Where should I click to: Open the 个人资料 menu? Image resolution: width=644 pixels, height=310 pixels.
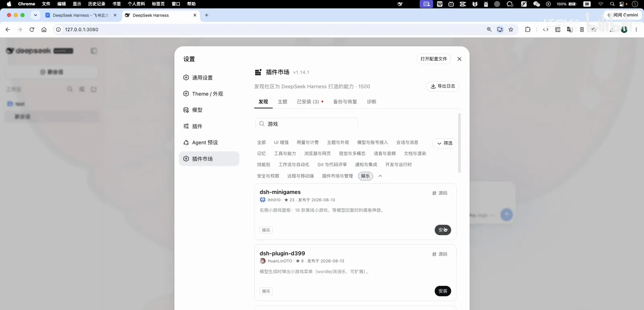pos(136,4)
